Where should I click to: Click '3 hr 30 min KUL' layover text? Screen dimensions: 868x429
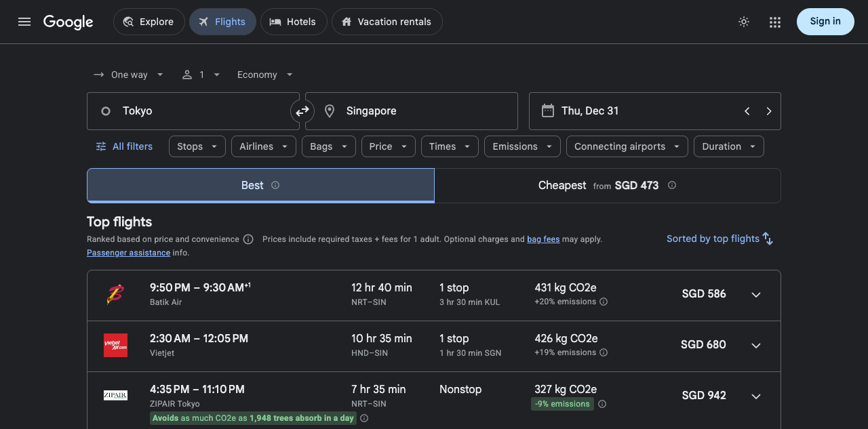click(x=470, y=302)
